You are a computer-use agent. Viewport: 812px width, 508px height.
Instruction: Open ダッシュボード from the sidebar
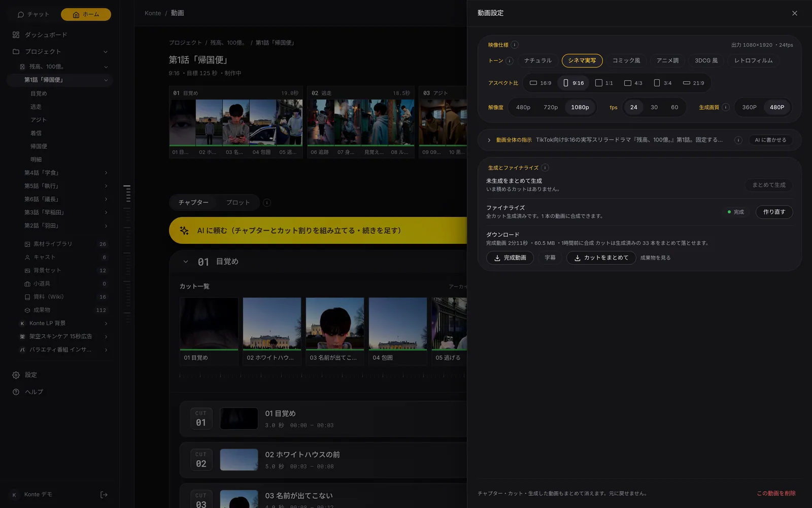46,35
